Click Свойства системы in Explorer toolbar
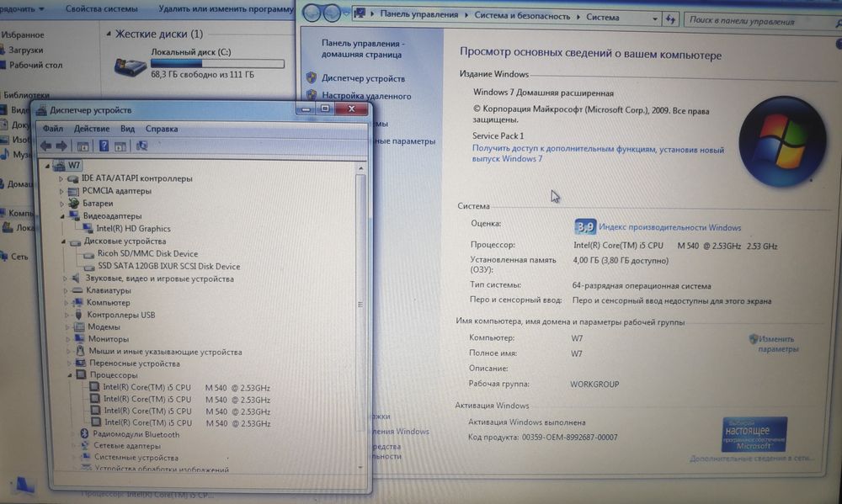Screen dimensions: 842x504 (x=102, y=9)
